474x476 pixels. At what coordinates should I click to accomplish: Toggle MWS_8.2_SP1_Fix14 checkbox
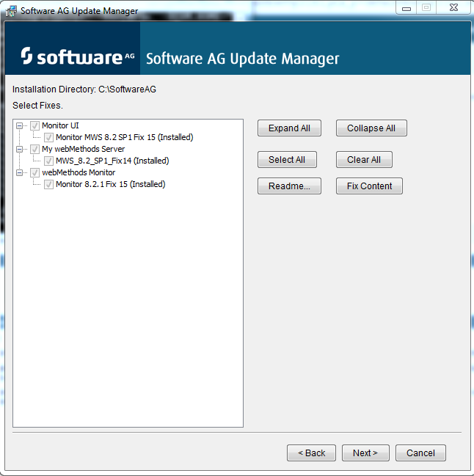point(48,161)
